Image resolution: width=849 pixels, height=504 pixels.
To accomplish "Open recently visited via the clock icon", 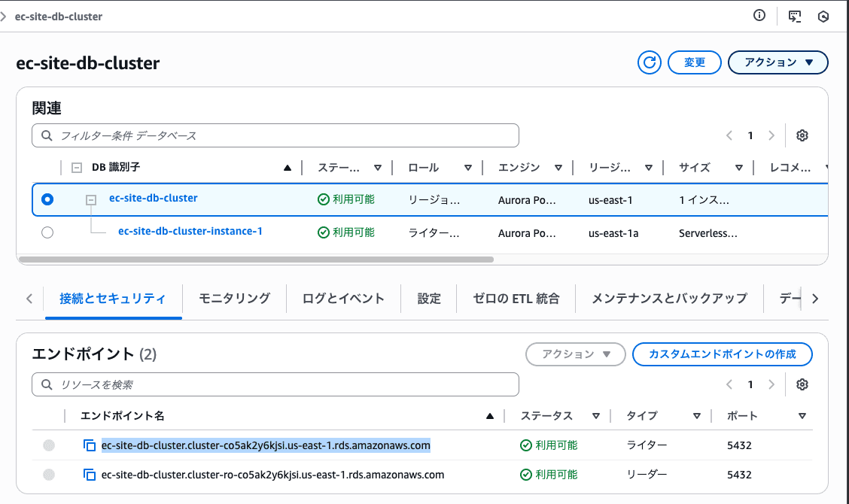I will tap(825, 16).
